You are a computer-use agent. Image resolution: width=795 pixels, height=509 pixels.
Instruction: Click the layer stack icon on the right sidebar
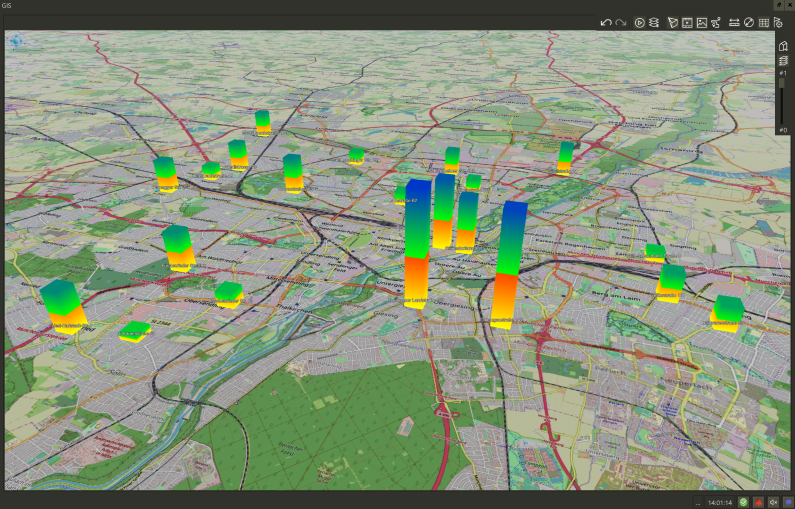coord(783,61)
